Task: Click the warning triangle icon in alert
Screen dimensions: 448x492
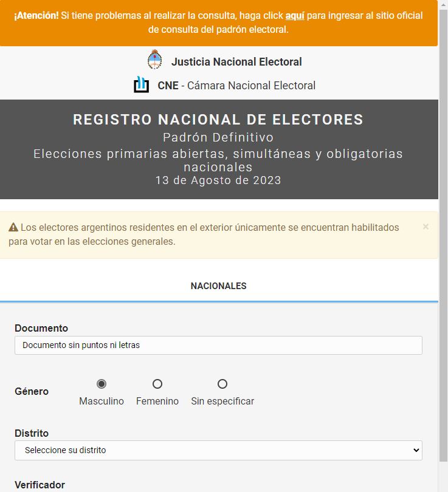Action: [x=13, y=227]
